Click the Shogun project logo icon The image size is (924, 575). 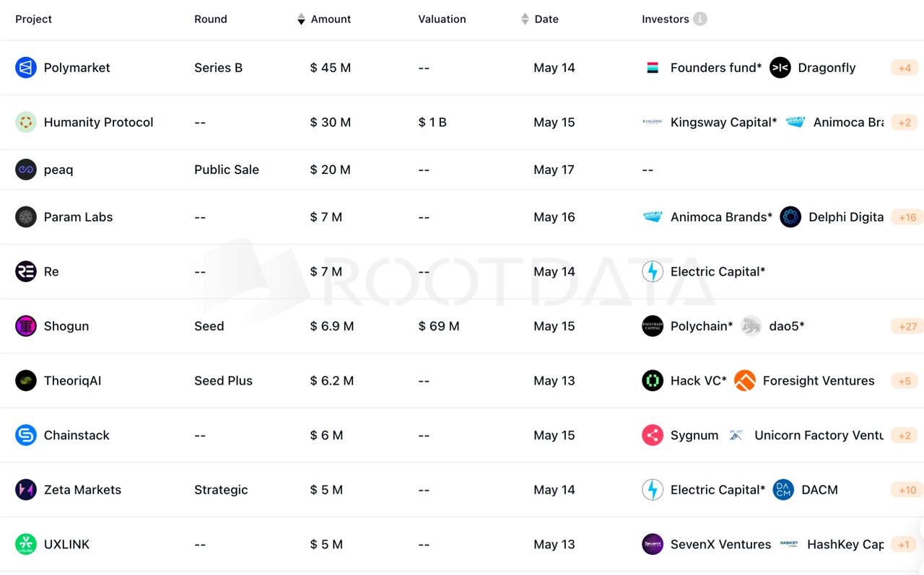click(x=26, y=326)
